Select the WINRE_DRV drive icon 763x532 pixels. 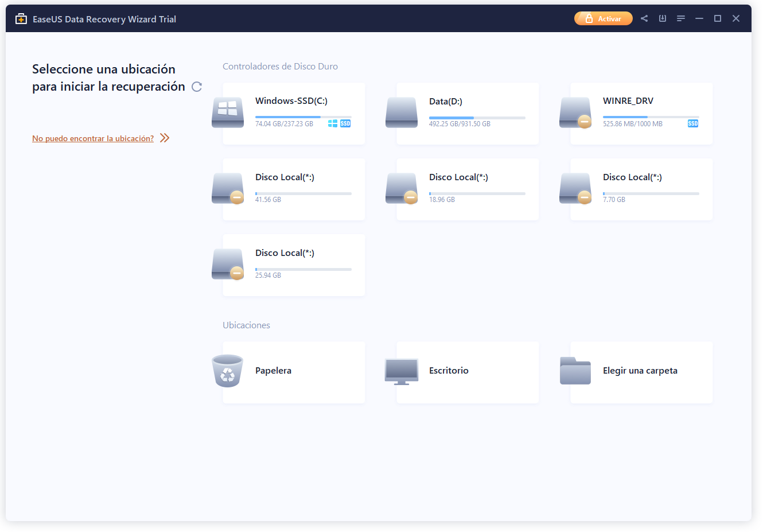(575, 112)
